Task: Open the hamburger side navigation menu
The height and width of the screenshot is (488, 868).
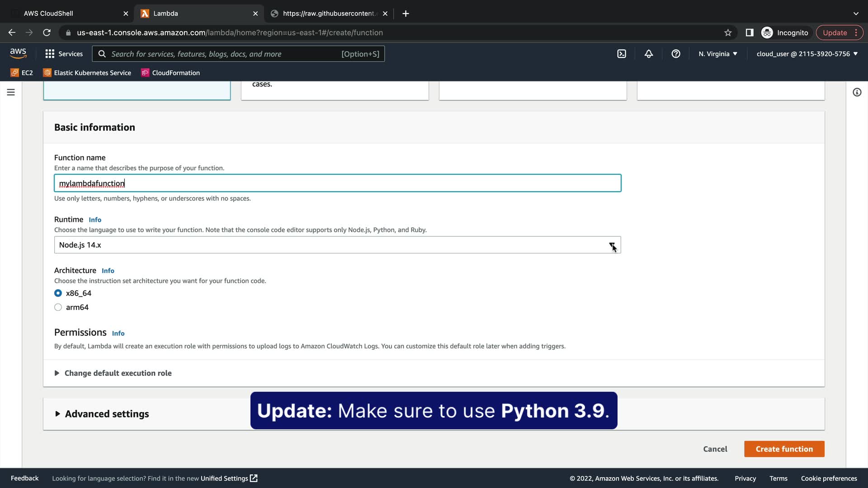Action: click(11, 92)
